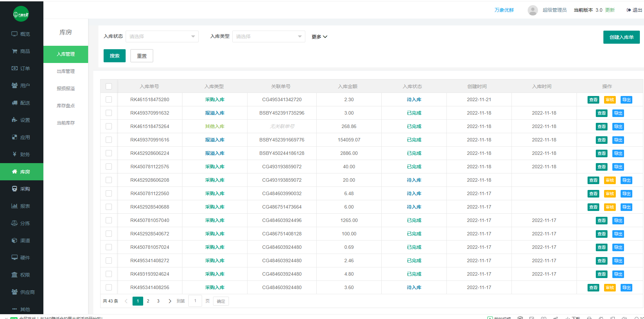Open 商品 via the shopping cart icon
This screenshot has width=644, height=319.
[x=14, y=51]
